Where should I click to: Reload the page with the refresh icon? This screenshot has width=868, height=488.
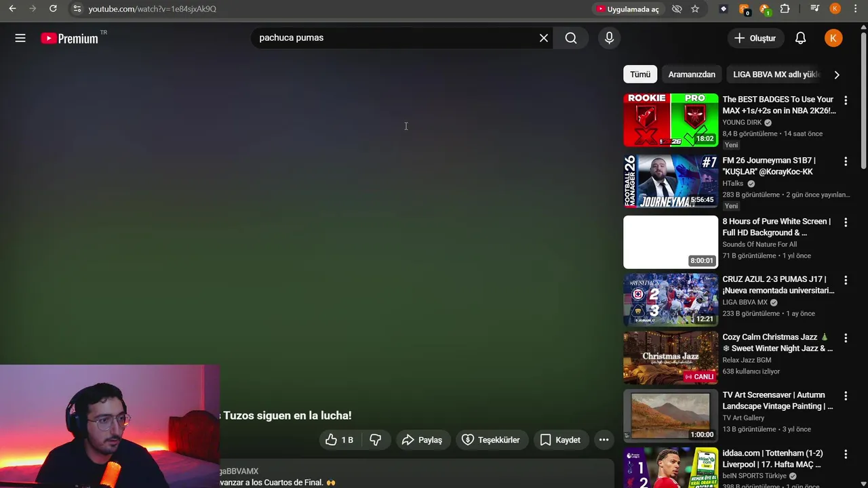(53, 9)
